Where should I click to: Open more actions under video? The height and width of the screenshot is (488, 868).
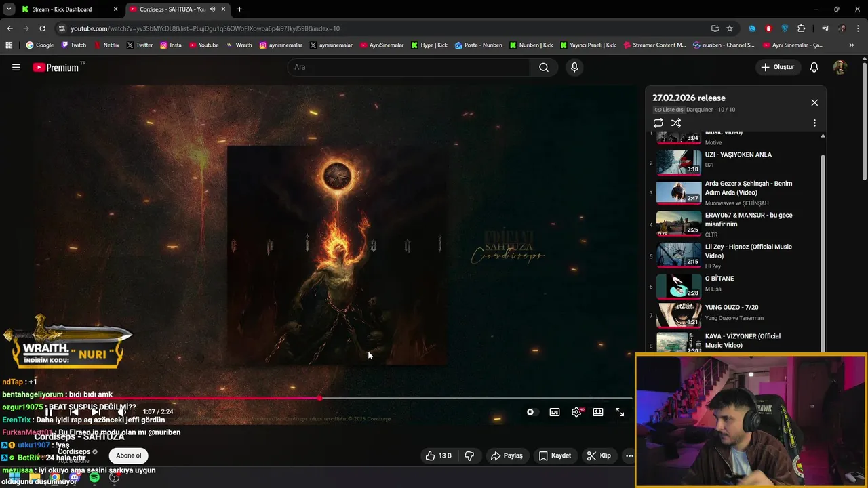[629, 455]
